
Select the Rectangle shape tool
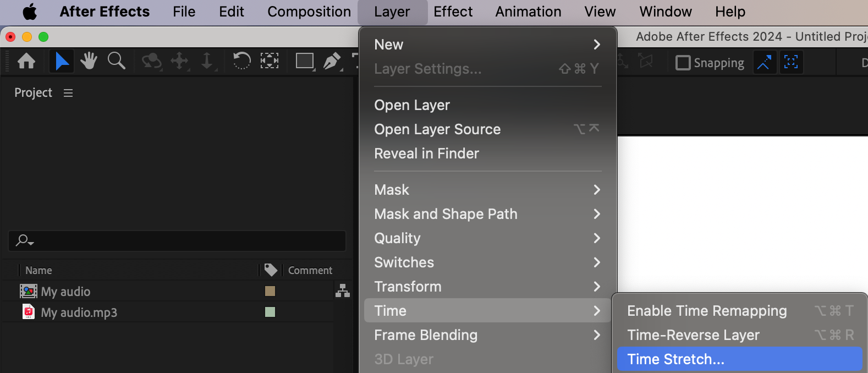(x=305, y=61)
